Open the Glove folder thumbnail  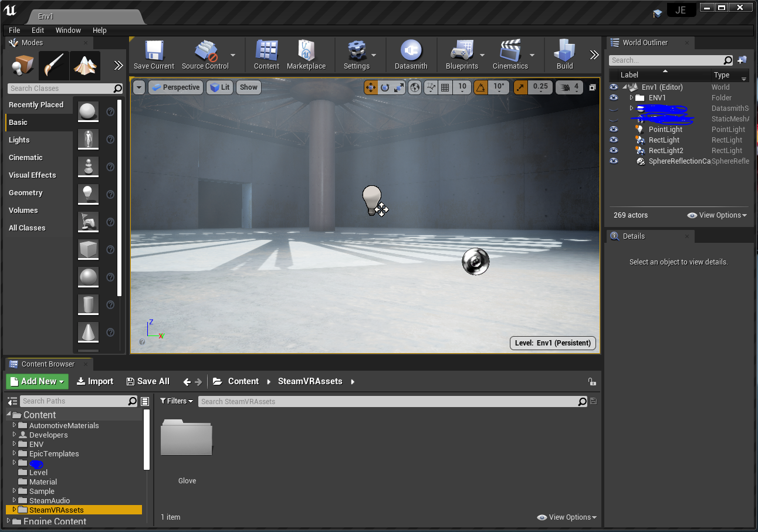(186, 438)
